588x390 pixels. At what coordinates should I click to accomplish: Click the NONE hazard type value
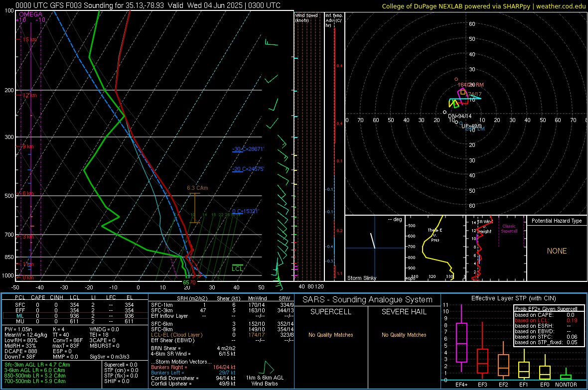(557, 251)
